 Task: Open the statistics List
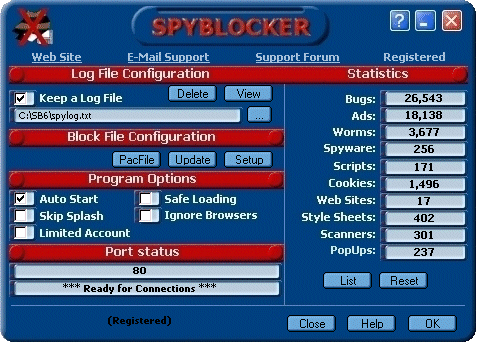(348, 281)
